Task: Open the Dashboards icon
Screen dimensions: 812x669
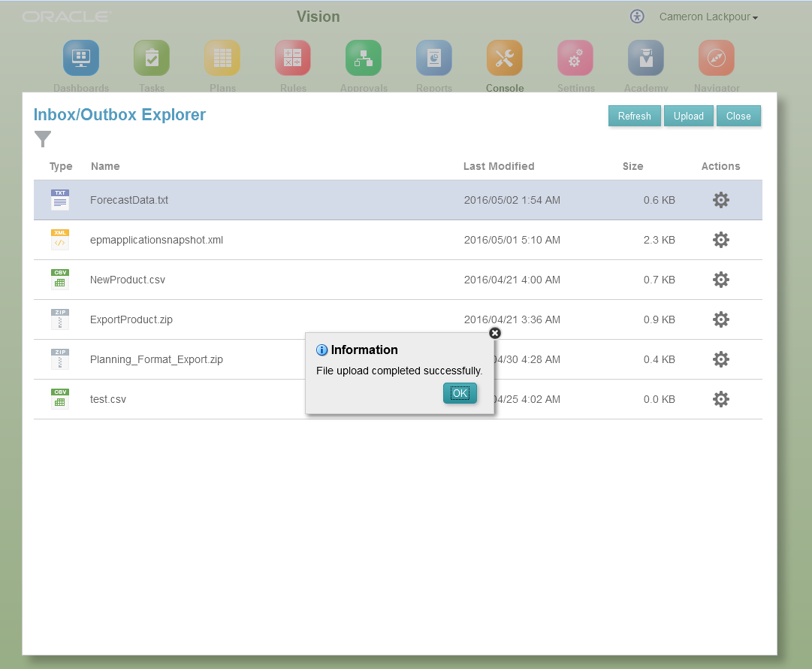Action: tap(81, 58)
